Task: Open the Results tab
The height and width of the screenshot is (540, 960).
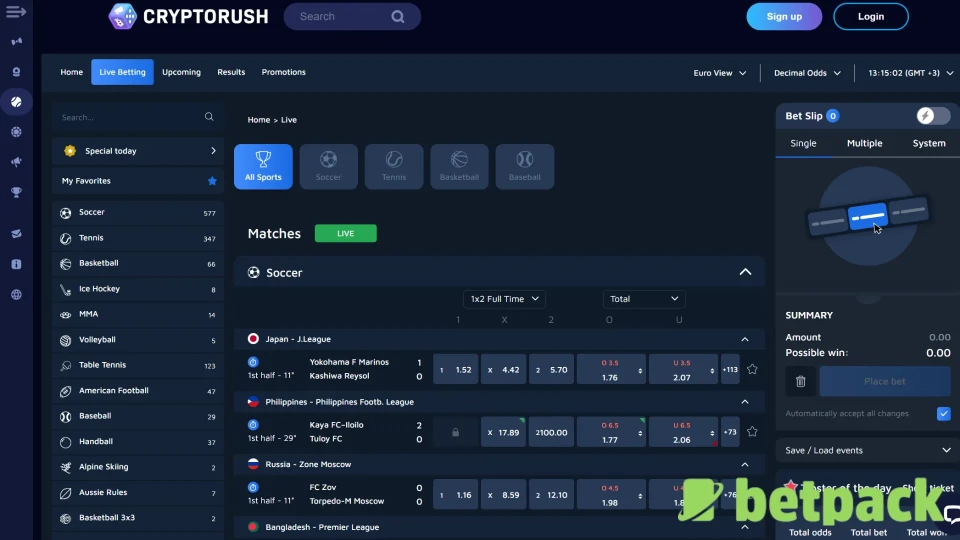Action: click(x=231, y=72)
